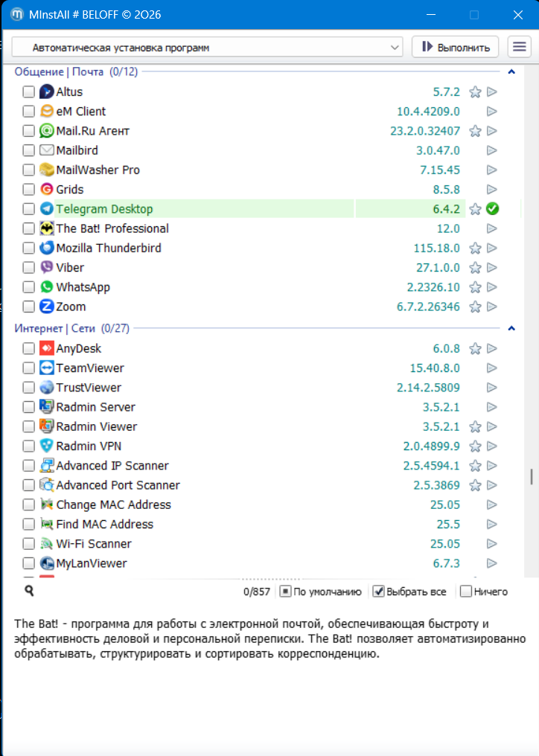Click the Altus app icon
The image size is (539, 756).
[x=46, y=92]
